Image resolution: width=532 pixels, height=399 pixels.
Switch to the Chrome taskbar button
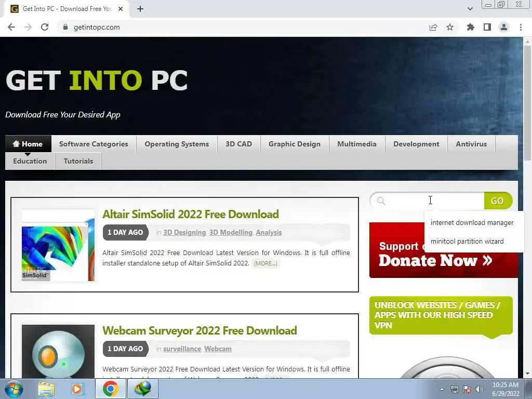110,389
